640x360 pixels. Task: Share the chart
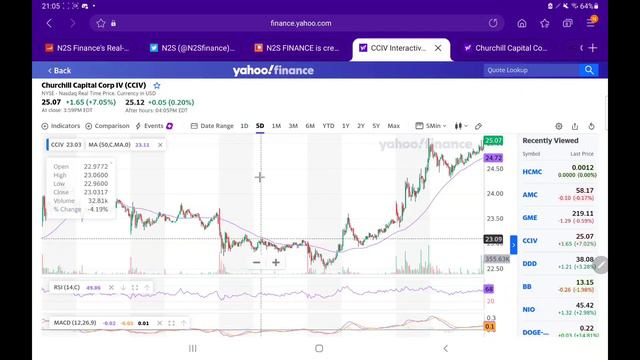pyautogui.click(x=575, y=127)
